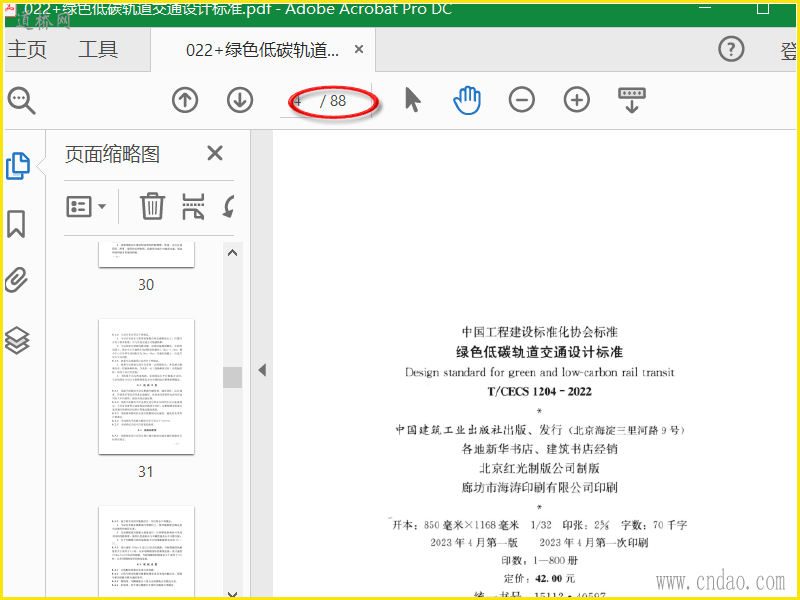800x600 pixels.
Task: Click the print run text 印数: 1—800 册
Action: coord(539,560)
